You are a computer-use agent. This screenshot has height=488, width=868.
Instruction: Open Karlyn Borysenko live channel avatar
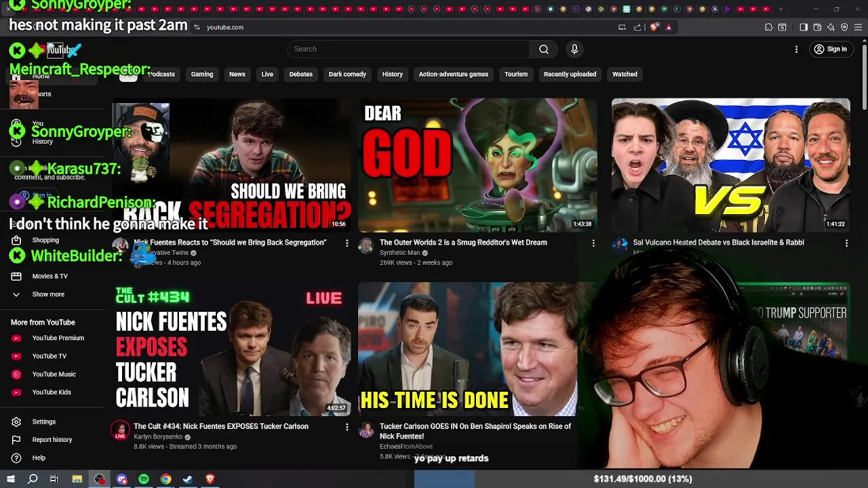pyautogui.click(x=120, y=430)
